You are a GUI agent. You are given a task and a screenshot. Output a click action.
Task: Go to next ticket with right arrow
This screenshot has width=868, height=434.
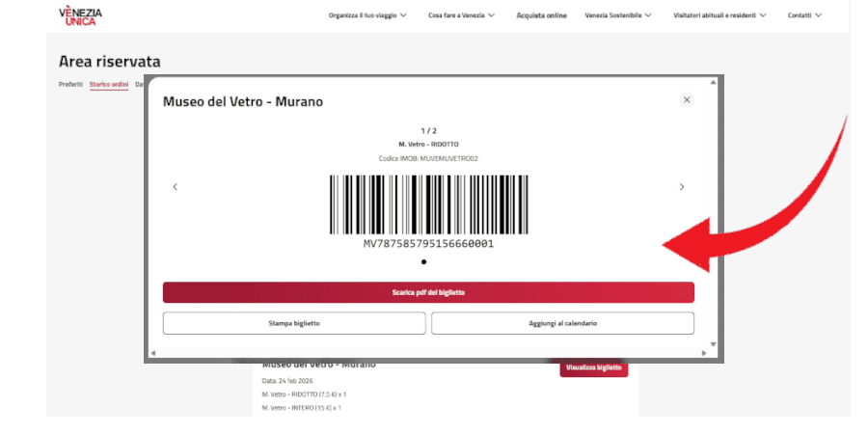pos(682,187)
